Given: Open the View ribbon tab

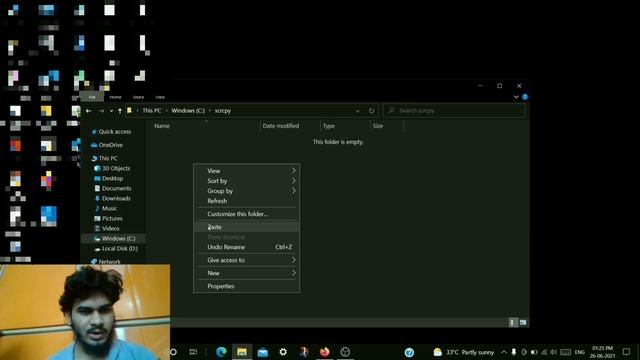Looking at the screenshot, I should (x=160, y=97).
